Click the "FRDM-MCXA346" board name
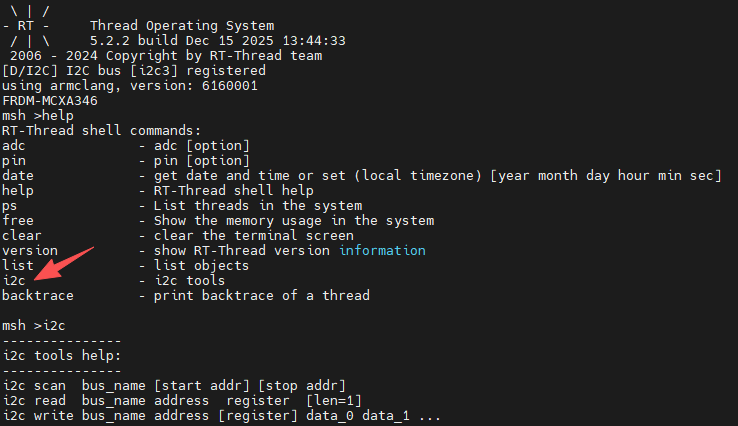 50,101
